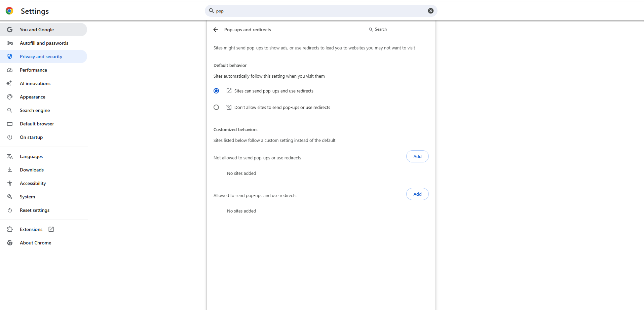Screen dimensions: 644x310
Task: Open Appearance settings
Action: (x=43, y=97)
